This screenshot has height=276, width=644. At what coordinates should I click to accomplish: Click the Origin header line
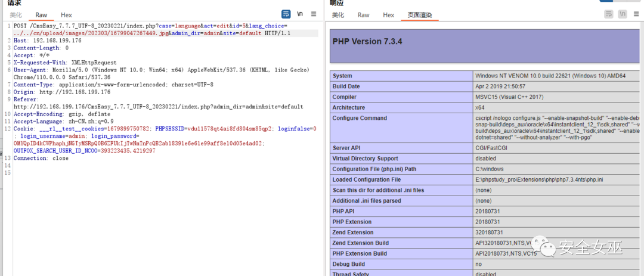click(x=62, y=92)
